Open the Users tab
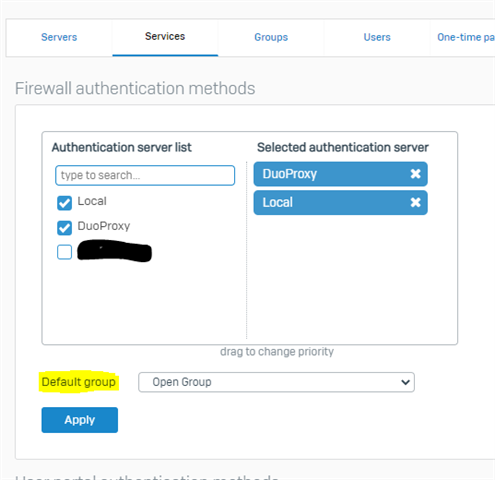The height and width of the screenshot is (480, 495). pyautogui.click(x=377, y=37)
